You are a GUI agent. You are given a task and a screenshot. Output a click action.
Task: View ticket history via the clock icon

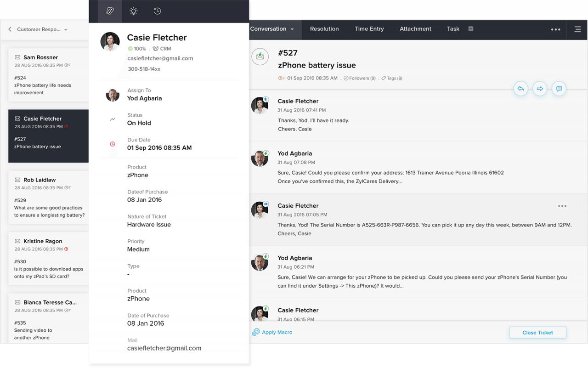[157, 11]
